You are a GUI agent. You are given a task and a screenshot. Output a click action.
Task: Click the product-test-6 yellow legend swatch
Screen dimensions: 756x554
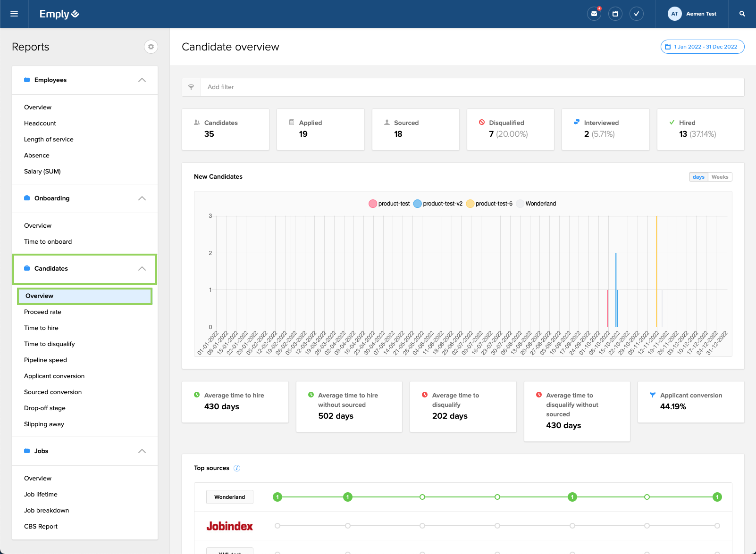click(x=470, y=204)
